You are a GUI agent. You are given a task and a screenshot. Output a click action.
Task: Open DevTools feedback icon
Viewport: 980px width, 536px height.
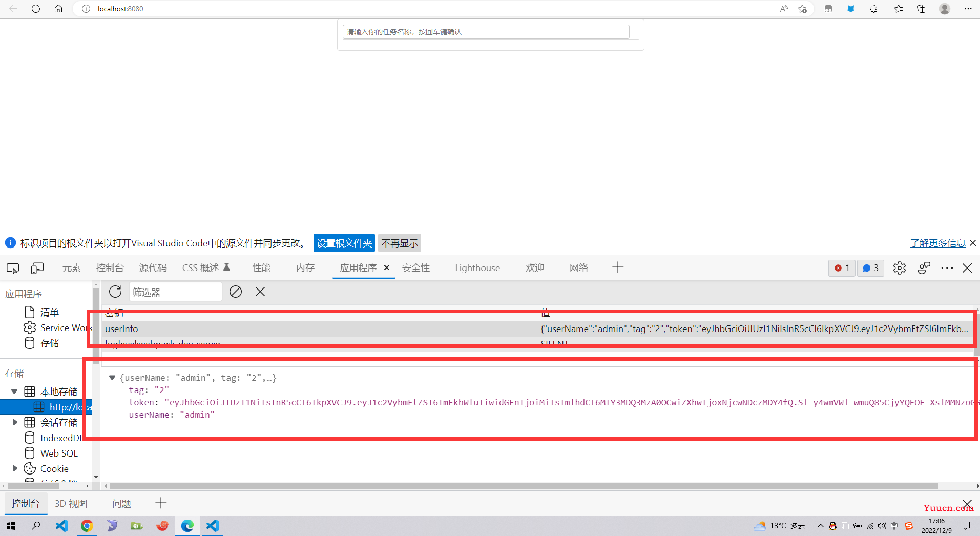[924, 268]
